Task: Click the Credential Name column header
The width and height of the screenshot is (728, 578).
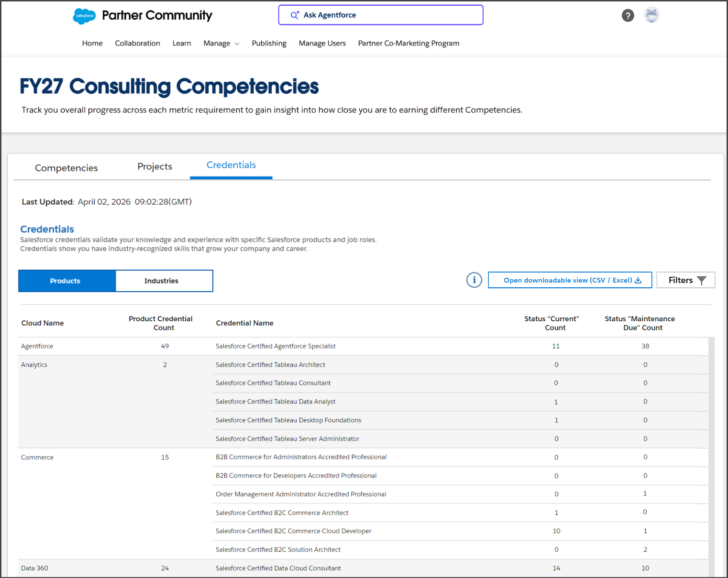Action: click(x=244, y=323)
